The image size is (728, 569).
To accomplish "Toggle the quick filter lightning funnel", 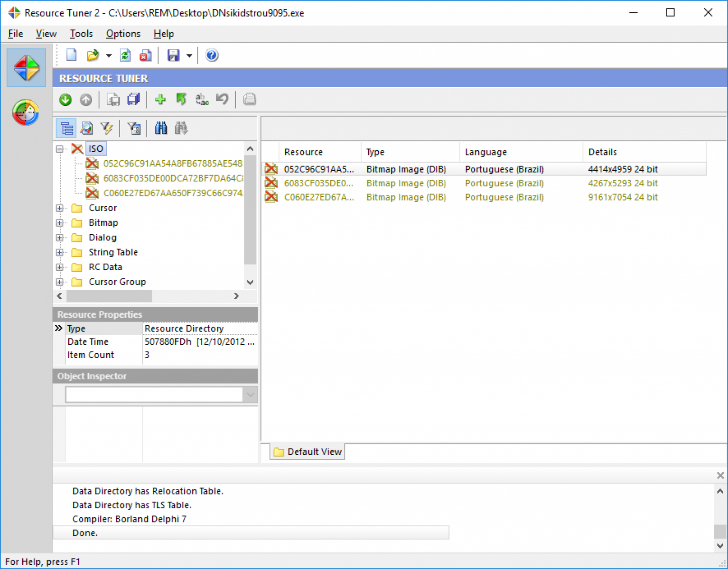I will [x=107, y=128].
